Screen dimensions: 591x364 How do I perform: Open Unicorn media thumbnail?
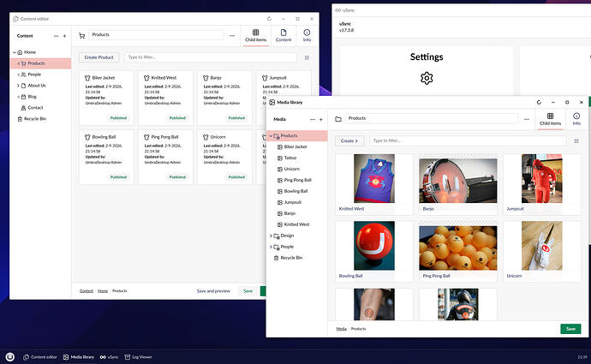click(x=542, y=251)
